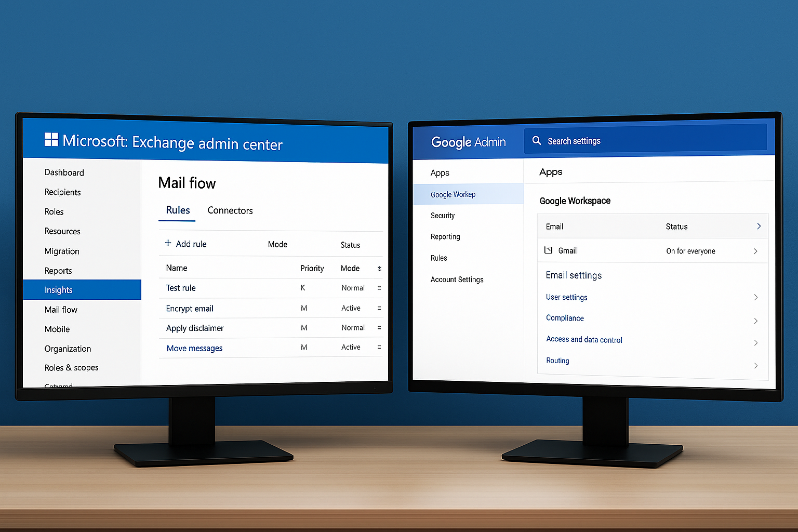798x532 pixels.
Task: Open Reports in Exchange sidebar
Action: click(58, 271)
